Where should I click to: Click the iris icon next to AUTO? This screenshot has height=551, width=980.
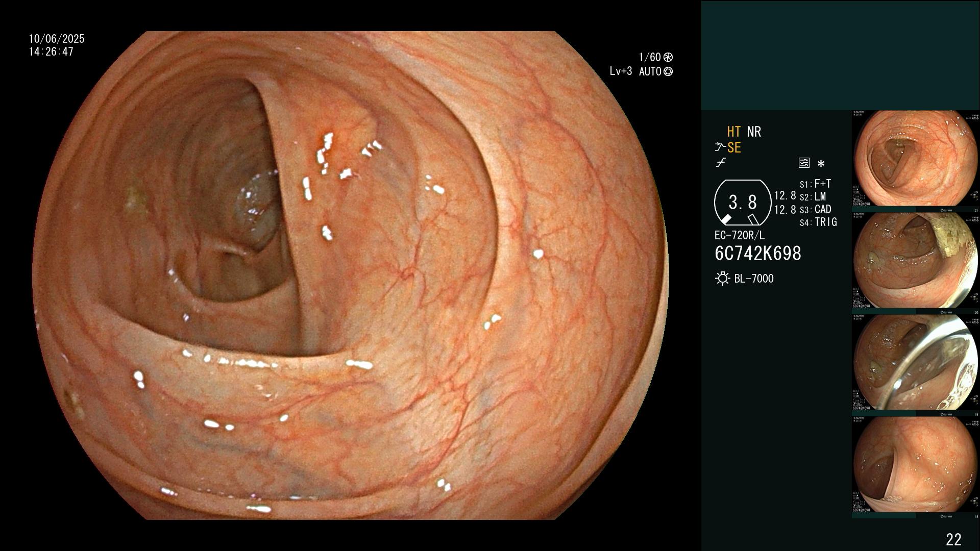[668, 71]
